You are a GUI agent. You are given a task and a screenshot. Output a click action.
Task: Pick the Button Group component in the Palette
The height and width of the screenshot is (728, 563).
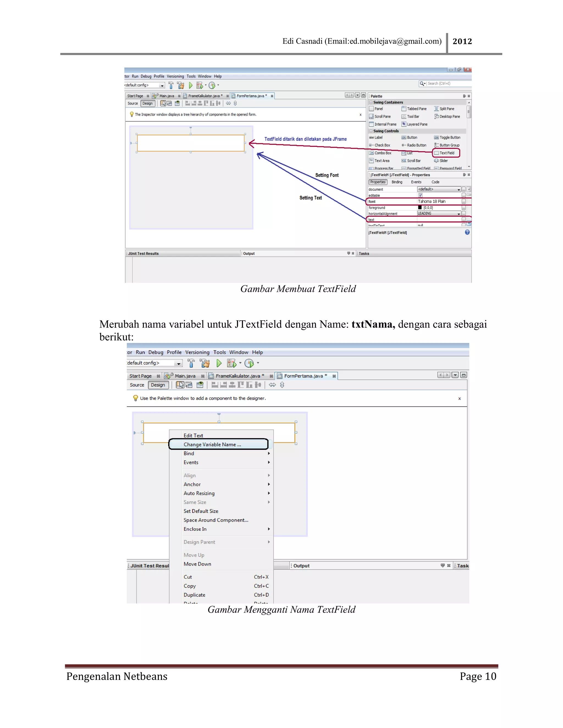tap(447, 145)
